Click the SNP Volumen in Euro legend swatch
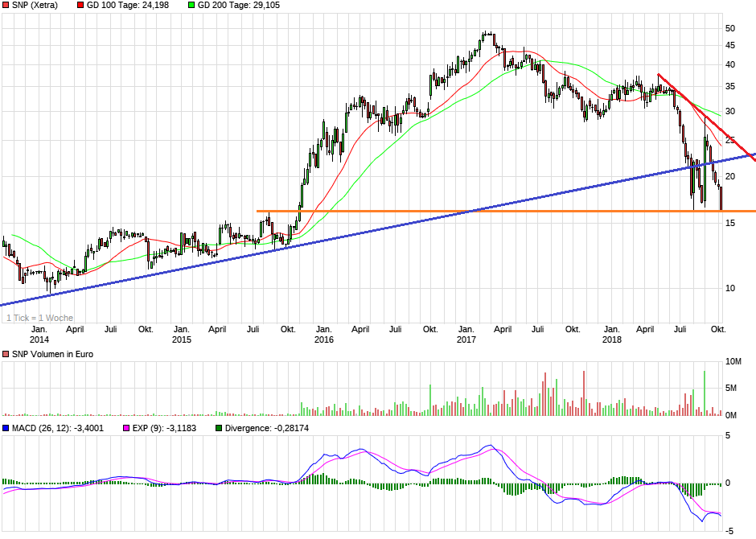 6,354
